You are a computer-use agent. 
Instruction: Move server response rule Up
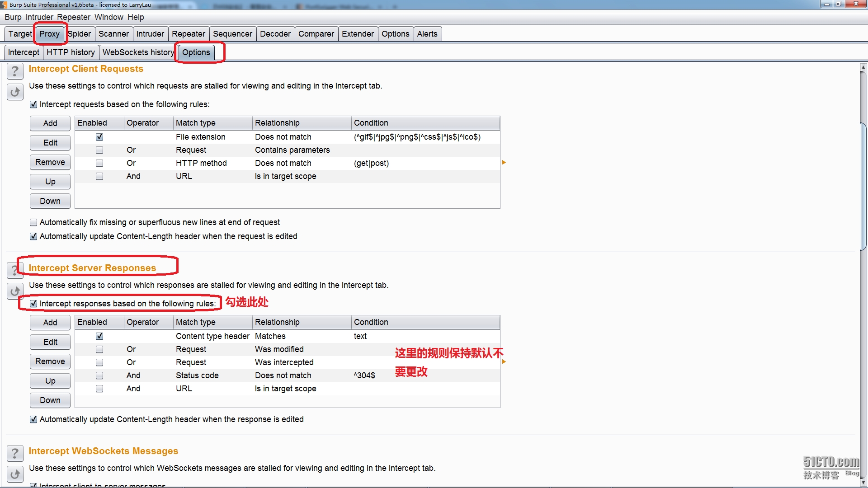(50, 381)
